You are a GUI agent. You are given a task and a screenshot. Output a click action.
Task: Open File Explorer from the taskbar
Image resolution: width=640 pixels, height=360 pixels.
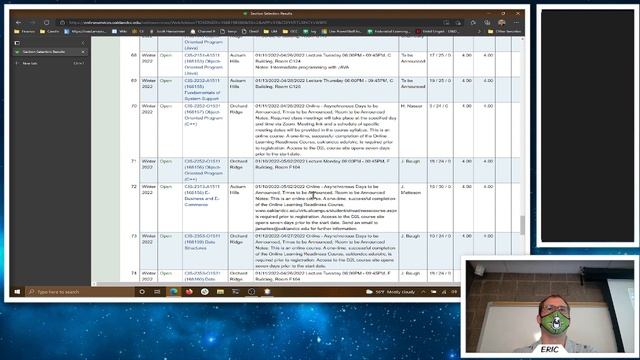tap(220, 291)
